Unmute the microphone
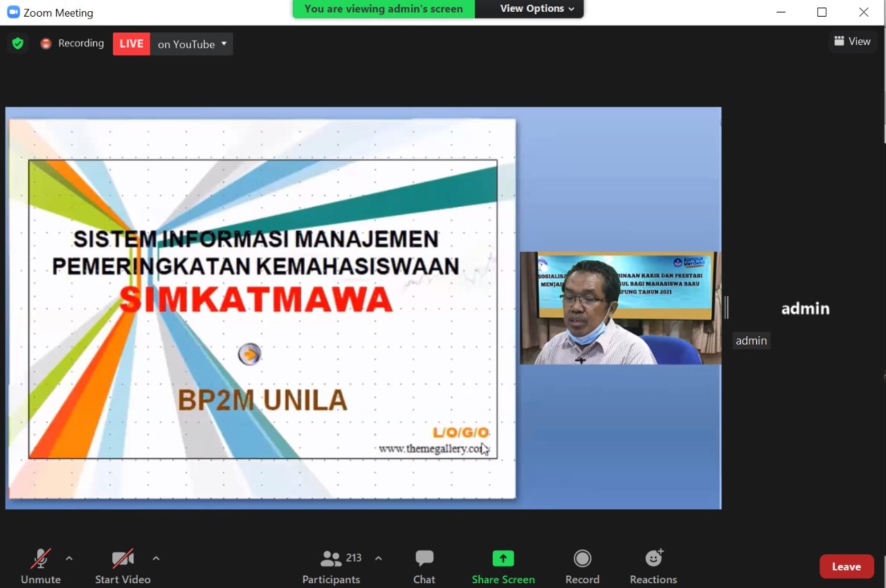The width and height of the screenshot is (886, 588). [x=41, y=567]
